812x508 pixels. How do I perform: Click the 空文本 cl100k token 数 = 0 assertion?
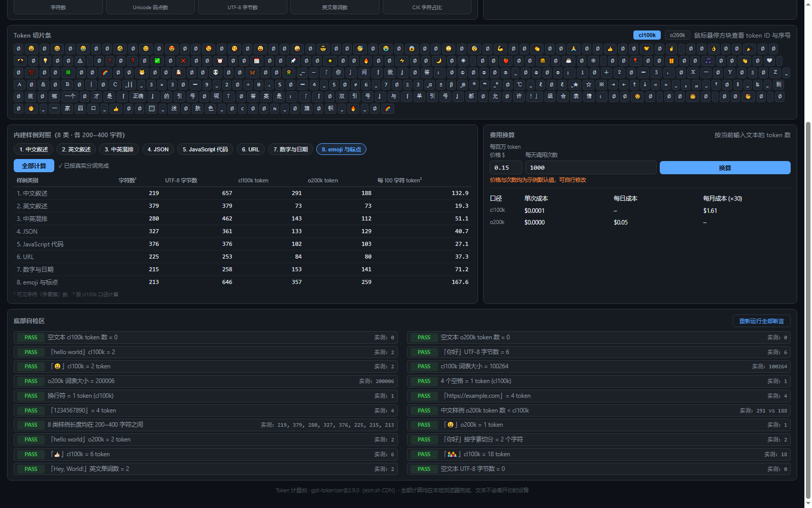pyautogui.click(x=206, y=337)
